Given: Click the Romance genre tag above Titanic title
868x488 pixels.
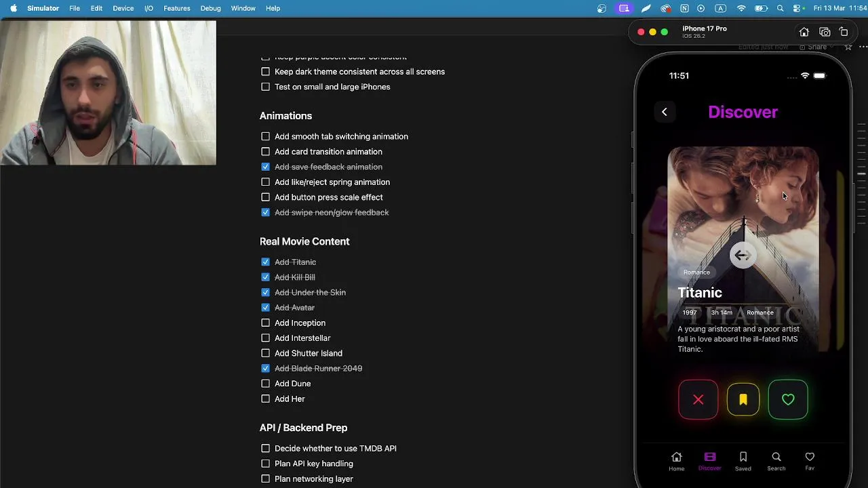Looking at the screenshot, I should point(696,272).
